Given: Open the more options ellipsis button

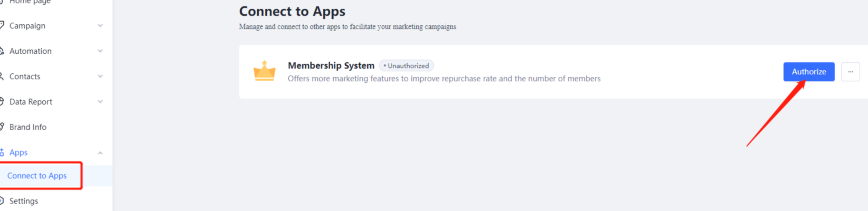Looking at the screenshot, I should (x=850, y=72).
